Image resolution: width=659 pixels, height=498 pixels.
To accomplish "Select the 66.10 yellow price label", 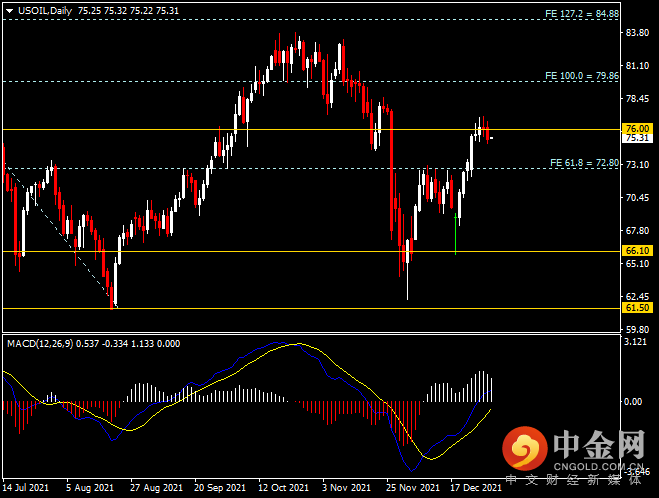I will click(637, 251).
